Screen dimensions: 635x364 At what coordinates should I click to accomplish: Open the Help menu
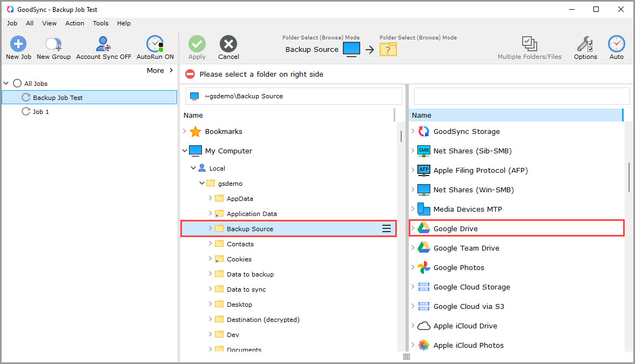point(124,23)
